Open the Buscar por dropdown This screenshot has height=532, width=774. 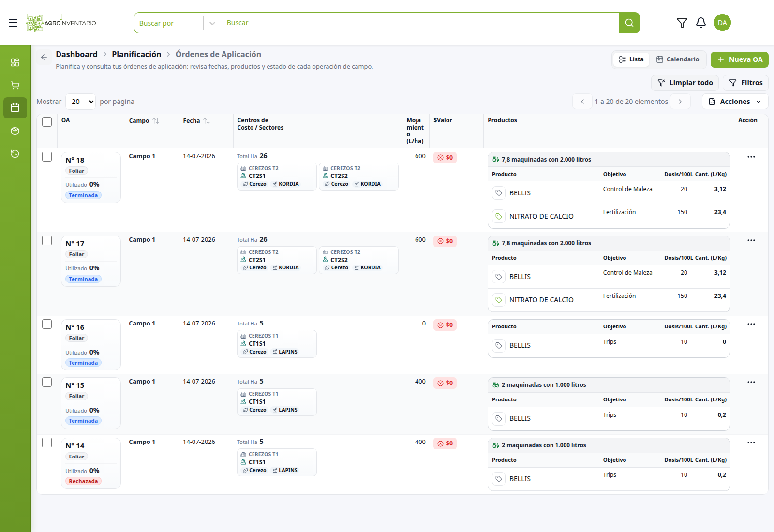176,23
